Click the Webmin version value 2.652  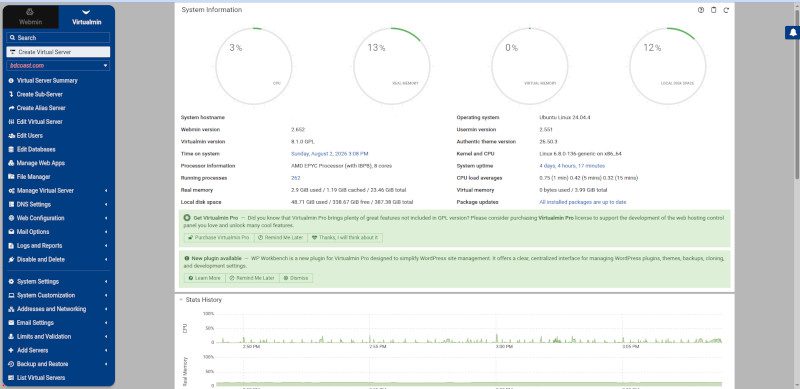click(x=298, y=130)
